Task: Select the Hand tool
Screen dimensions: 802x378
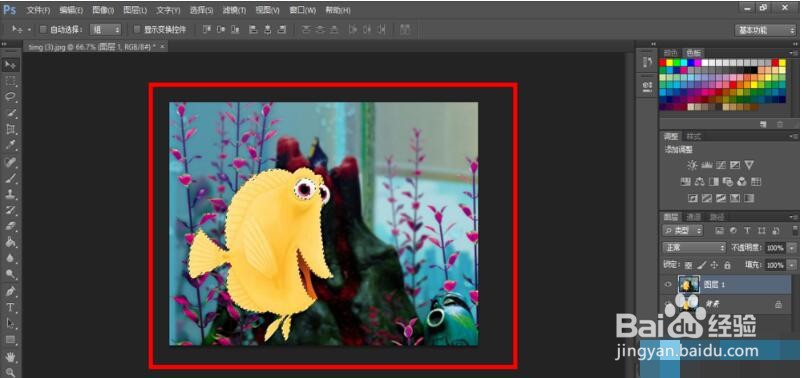Action: click(x=10, y=356)
